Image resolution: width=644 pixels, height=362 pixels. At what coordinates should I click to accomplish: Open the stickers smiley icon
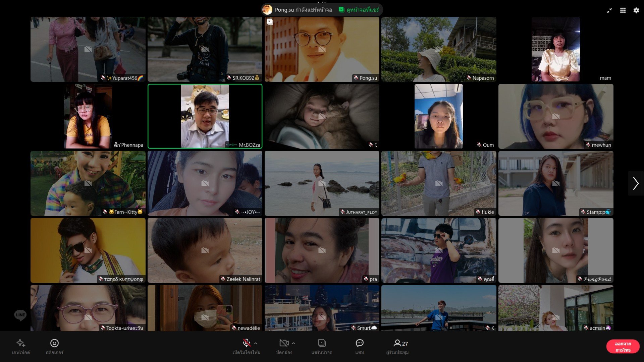(54, 343)
